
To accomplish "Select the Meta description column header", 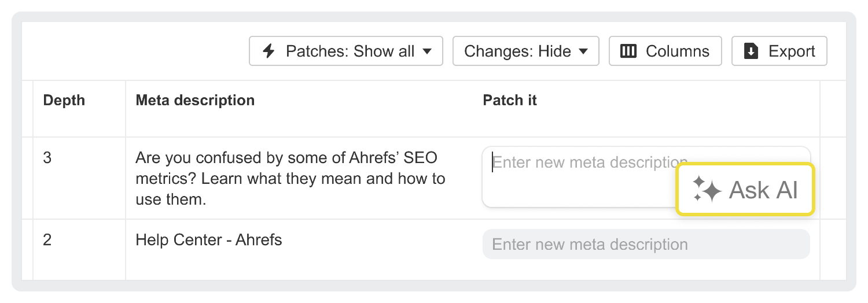I will coord(195,100).
